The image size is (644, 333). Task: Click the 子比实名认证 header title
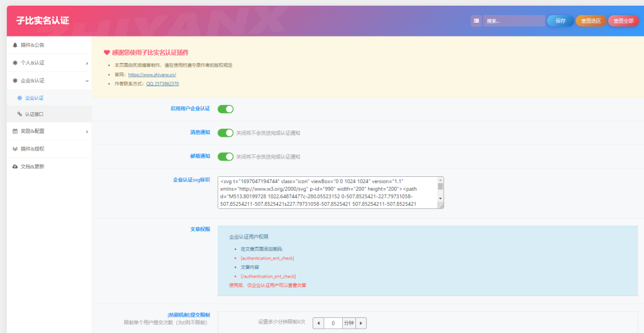coord(42,21)
